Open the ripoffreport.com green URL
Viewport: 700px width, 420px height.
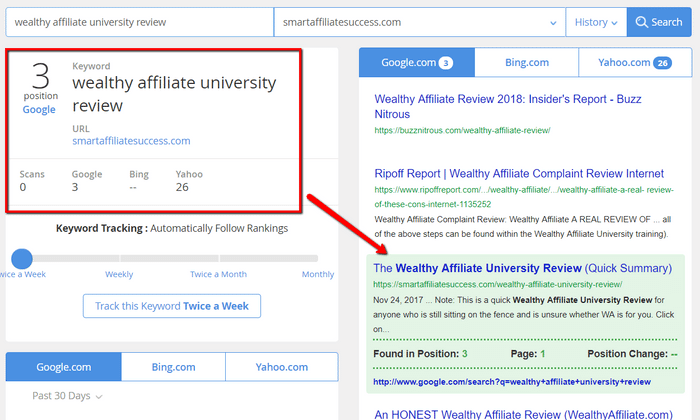[x=524, y=197]
